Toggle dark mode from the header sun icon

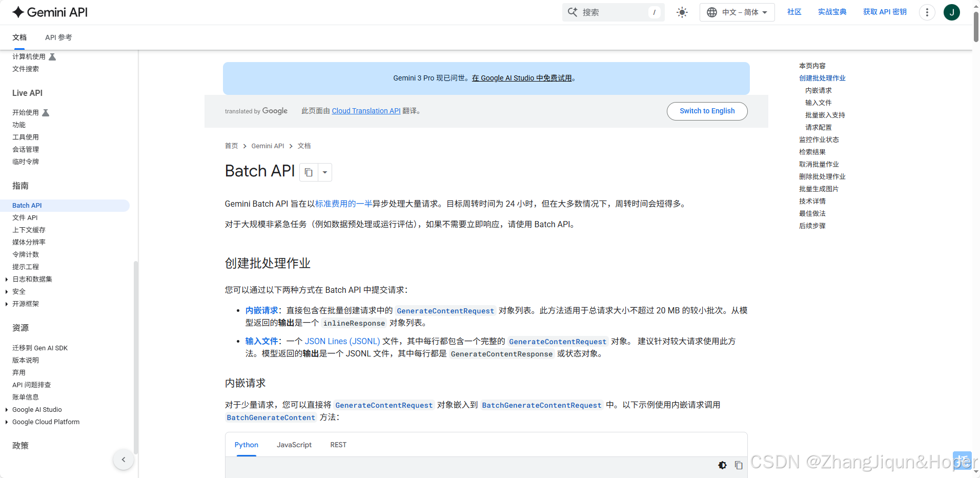682,12
